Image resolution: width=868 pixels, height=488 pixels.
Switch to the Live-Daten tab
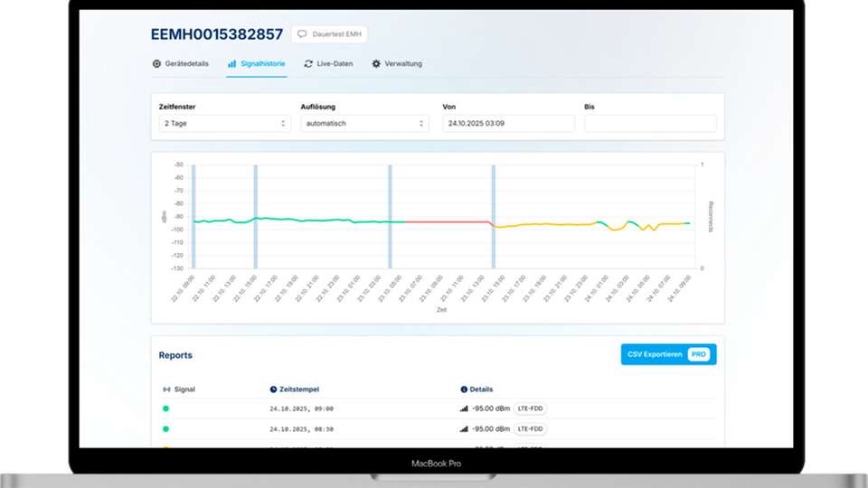[x=335, y=64]
